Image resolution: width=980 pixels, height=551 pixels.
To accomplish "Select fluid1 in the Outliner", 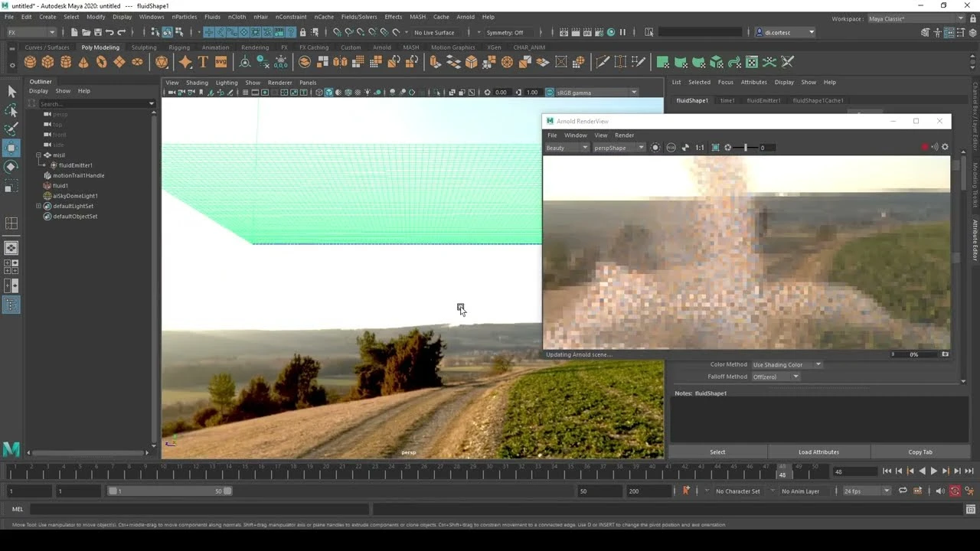I will pyautogui.click(x=60, y=186).
